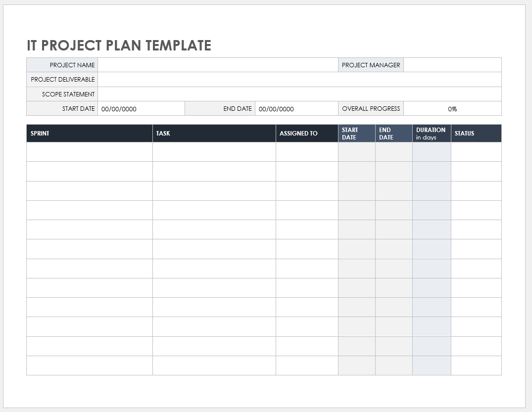Click the Project Name input field
This screenshot has height=412, width=532.
218,65
